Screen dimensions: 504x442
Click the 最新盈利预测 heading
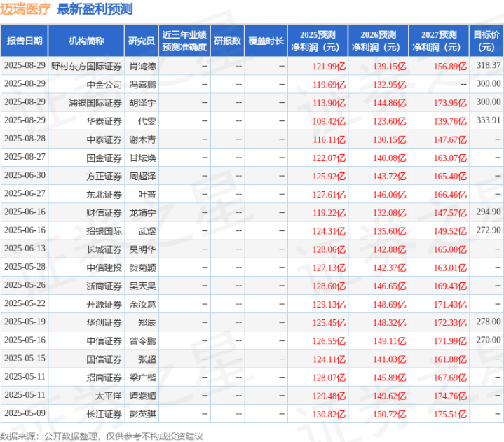click(95, 9)
